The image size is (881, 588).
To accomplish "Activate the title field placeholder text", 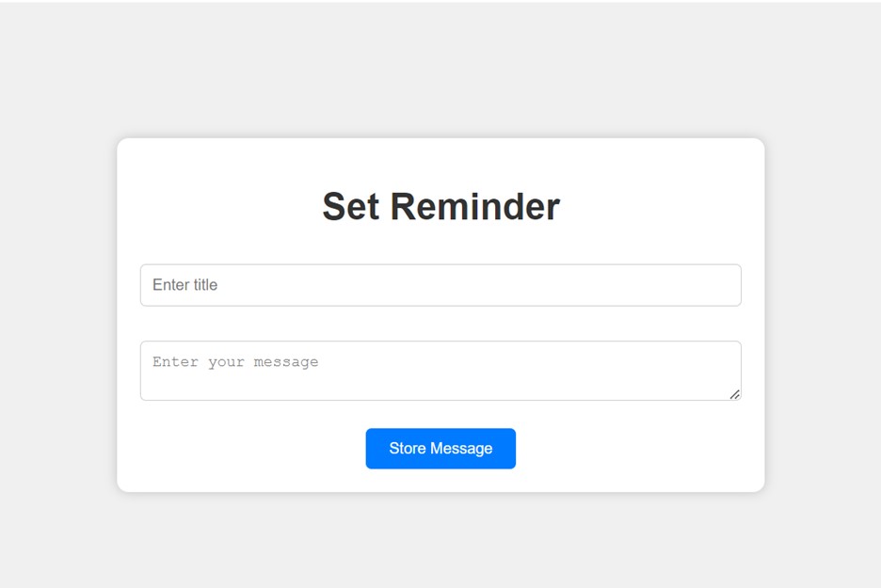I will 185,285.
